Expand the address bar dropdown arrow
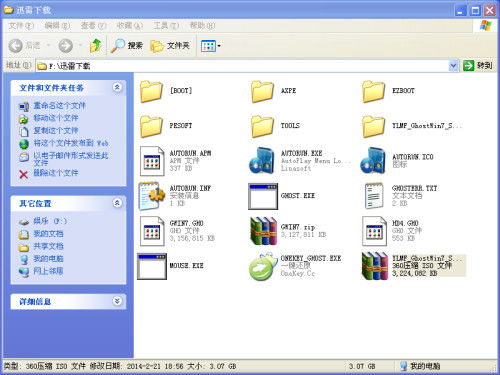The image size is (500, 375). pyautogui.click(x=453, y=66)
